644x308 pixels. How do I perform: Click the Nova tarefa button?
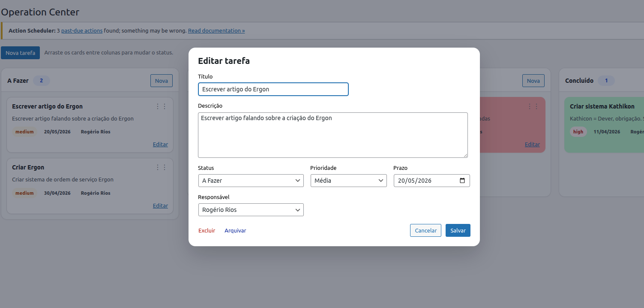[x=21, y=53]
